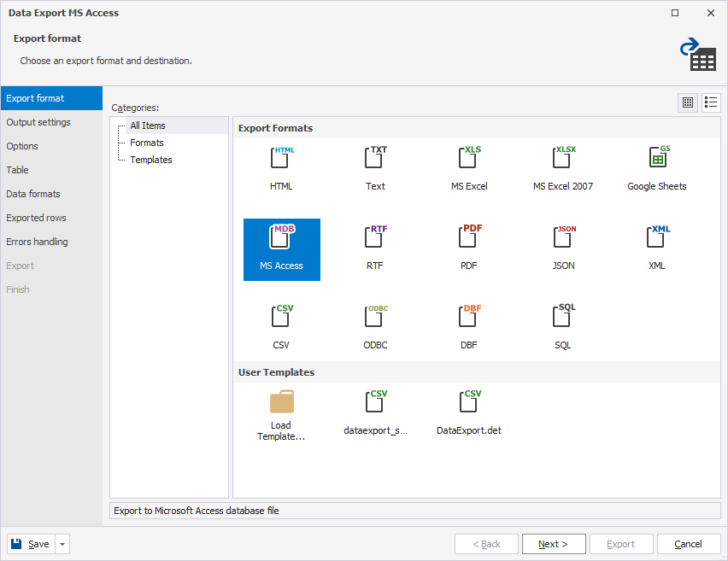Select the All Items category
Image resolution: width=728 pixels, height=561 pixels.
coord(148,126)
